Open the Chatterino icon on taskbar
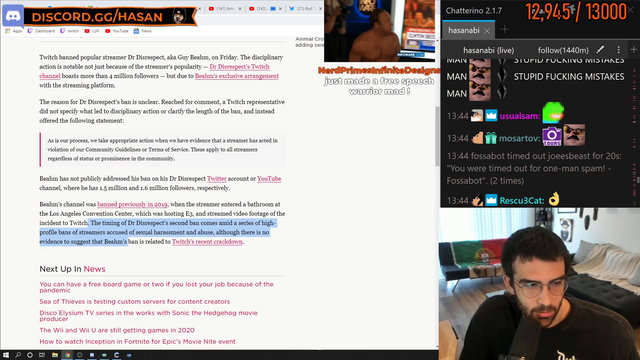The height and width of the screenshot is (360, 640). 117,355
